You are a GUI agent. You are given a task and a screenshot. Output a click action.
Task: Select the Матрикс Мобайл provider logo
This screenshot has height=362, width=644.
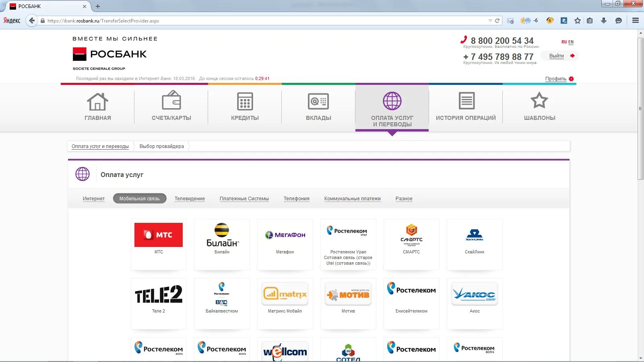click(x=285, y=294)
